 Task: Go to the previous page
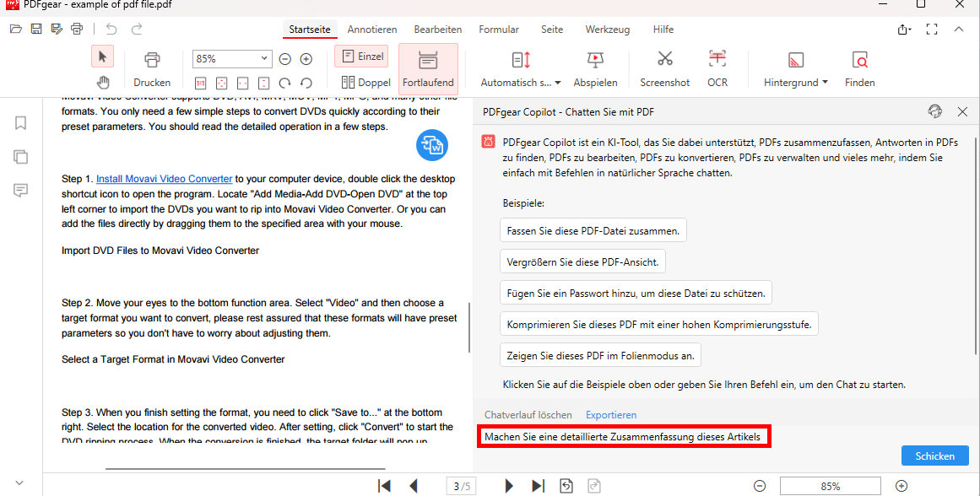413,486
